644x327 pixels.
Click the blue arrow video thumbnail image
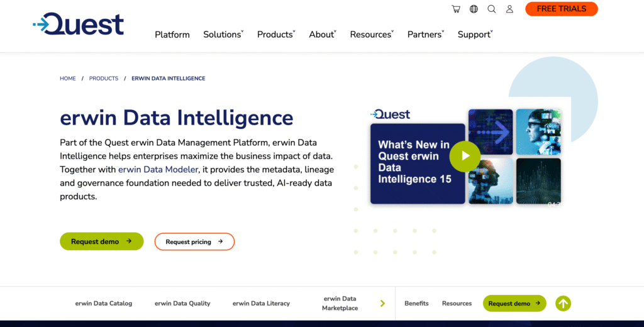pyautogui.click(x=491, y=132)
